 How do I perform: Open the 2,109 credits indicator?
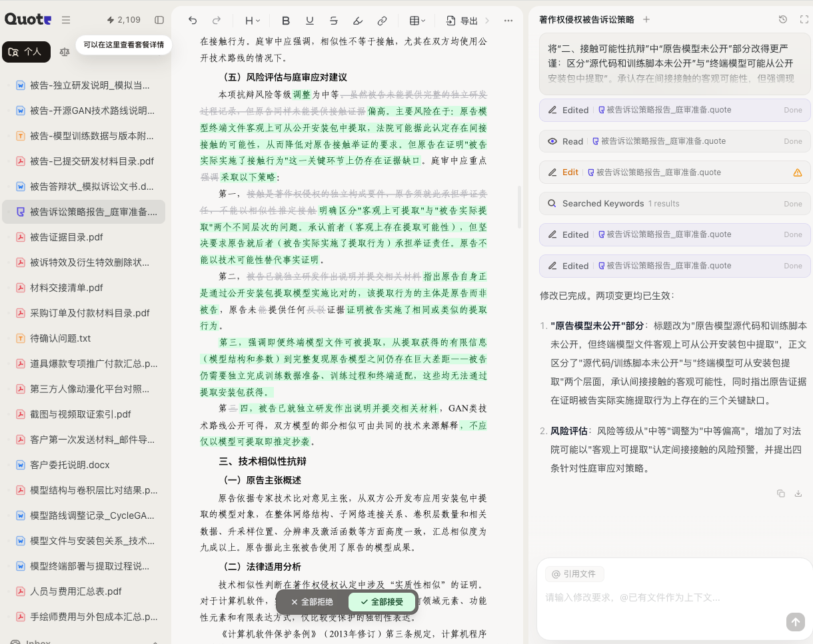point(124,20)
